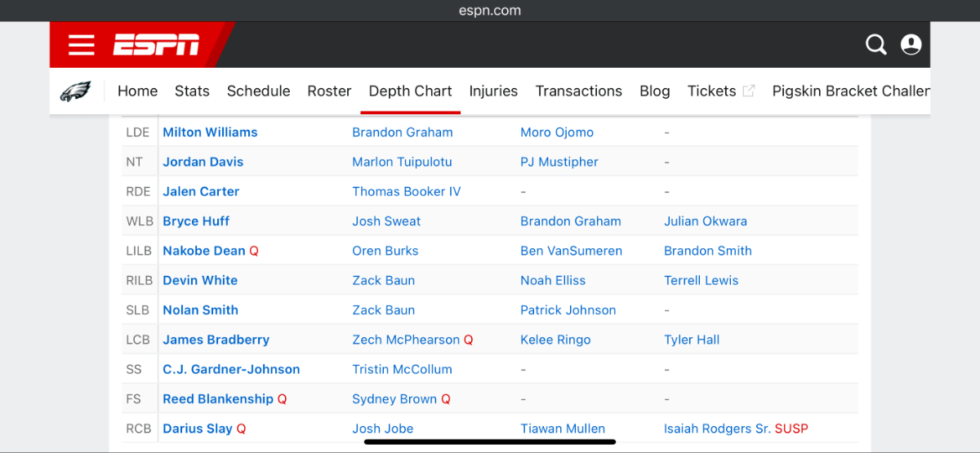This screenshot has width=980, height=453.
Task: Click the Eagles team logo
Action: (x=76, y=91)
